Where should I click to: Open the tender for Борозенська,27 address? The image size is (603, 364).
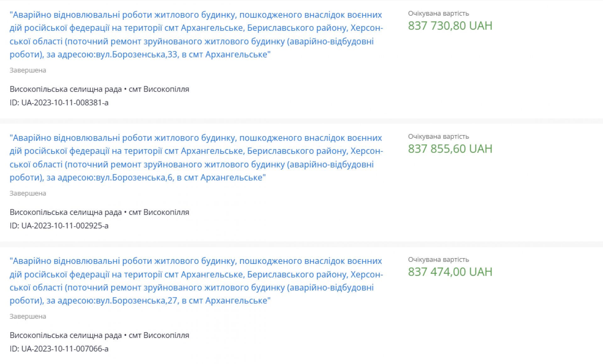click(196, 281)
